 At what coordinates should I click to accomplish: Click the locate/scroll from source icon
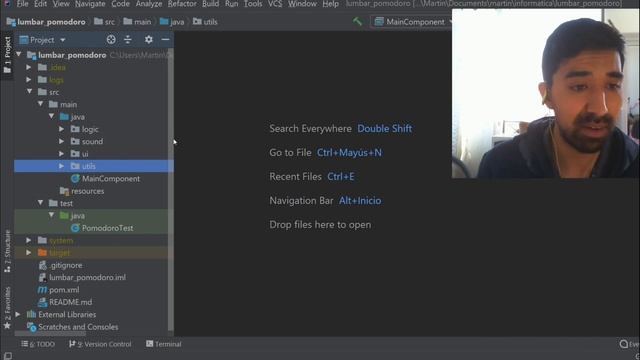[x=111, y=40]
